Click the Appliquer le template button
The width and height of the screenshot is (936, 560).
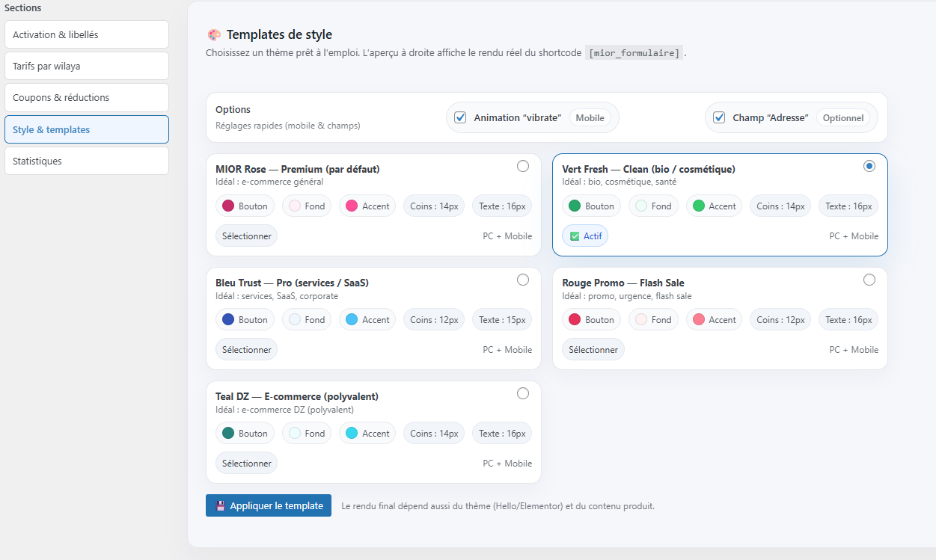tap(269, 505)
